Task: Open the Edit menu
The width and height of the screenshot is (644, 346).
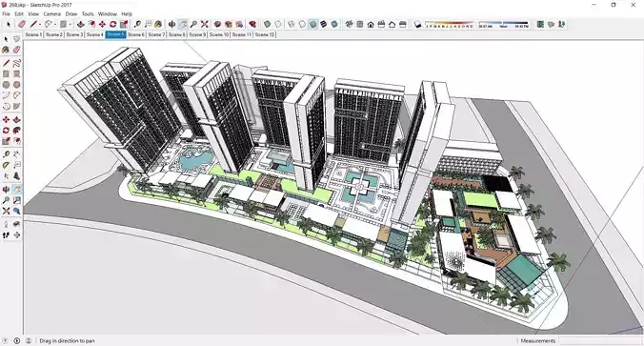Action: 19,13
